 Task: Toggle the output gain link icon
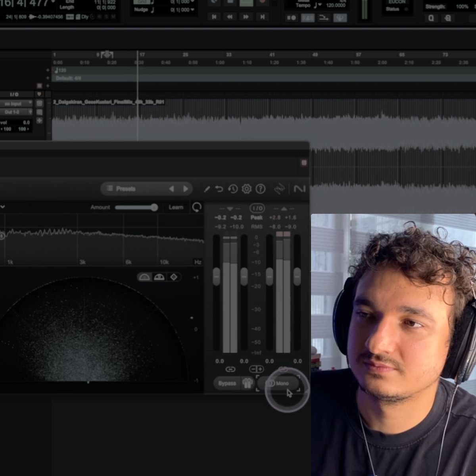(283, 369)
